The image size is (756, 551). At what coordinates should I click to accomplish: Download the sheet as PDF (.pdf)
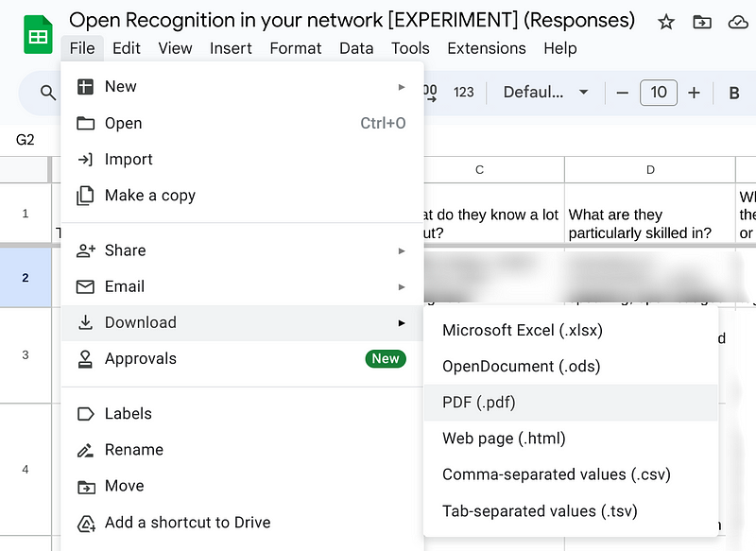tap(479, 402)
